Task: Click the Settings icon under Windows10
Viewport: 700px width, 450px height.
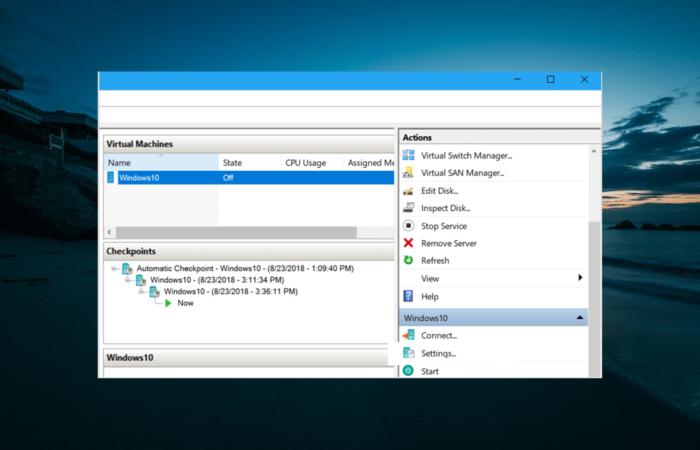Action: coord(408,353)
